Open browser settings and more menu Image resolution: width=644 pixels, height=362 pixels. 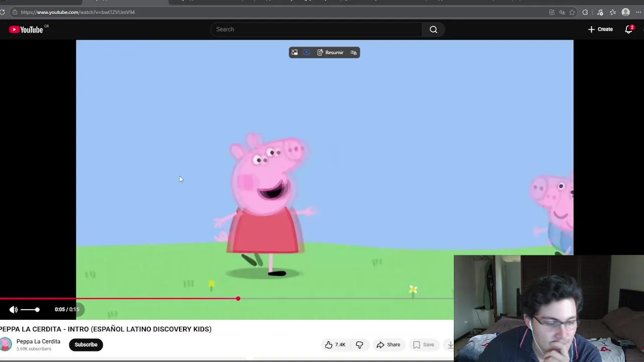(638, 12)
